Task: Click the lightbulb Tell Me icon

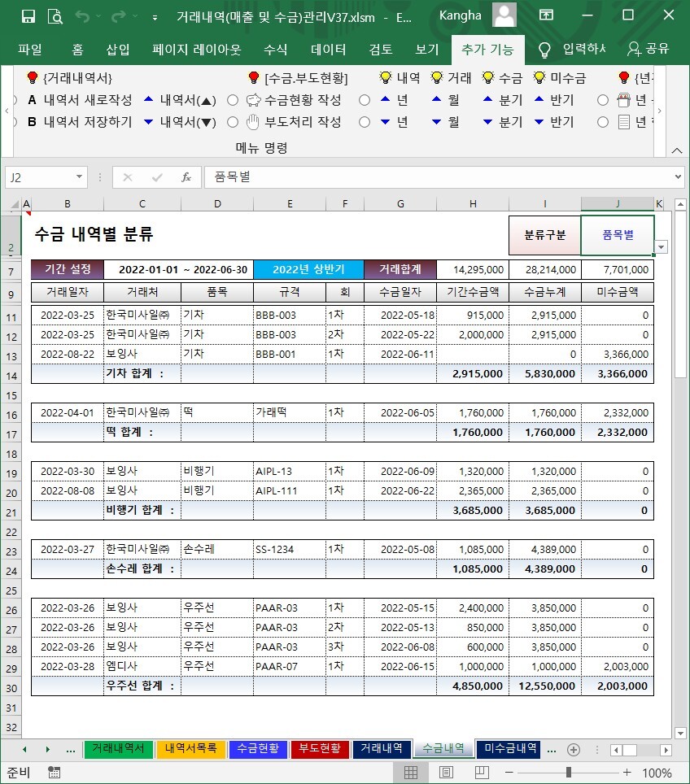Action: coord(544,50)
